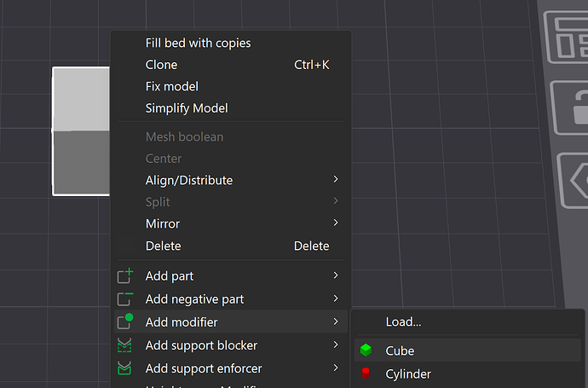Click the support enforcer icon
The width and height of the screenshot is (588, 388).
click(x=124, y=368)
